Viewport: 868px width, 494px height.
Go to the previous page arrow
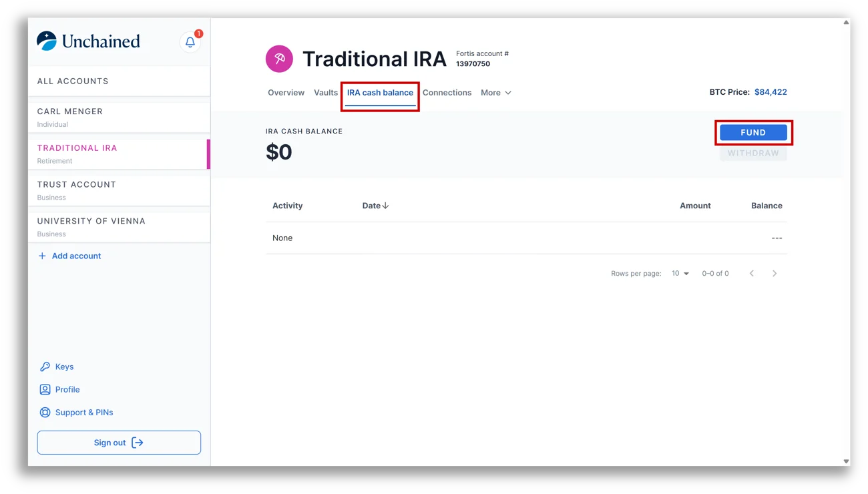752,274
